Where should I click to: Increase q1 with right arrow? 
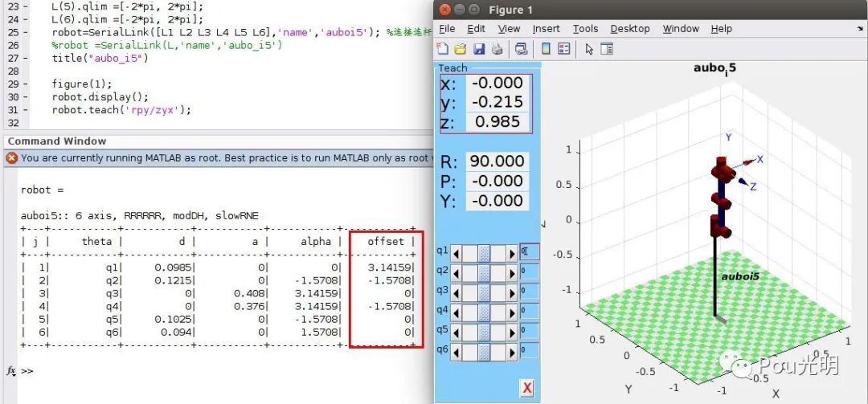tap(511, 254)
